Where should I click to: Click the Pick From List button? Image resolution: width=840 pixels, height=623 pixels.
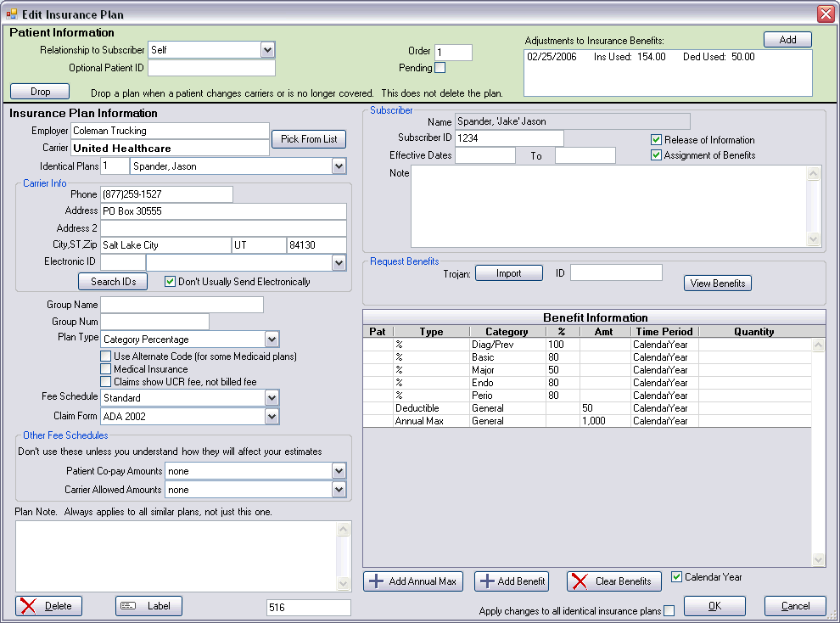tap(309, 138)
